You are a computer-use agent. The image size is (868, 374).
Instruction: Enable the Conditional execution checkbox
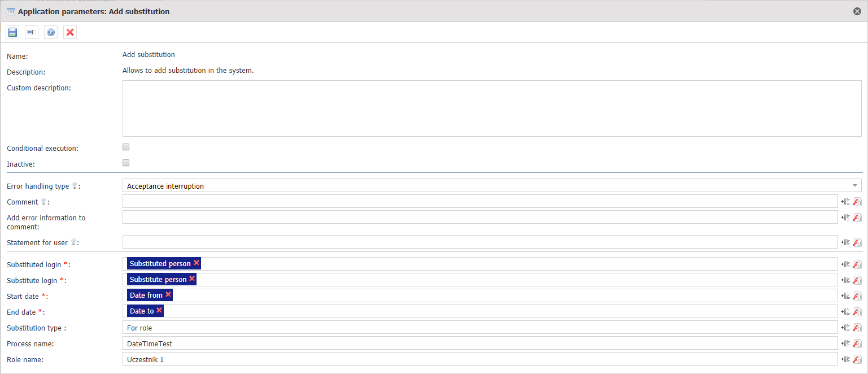(126, 147)
